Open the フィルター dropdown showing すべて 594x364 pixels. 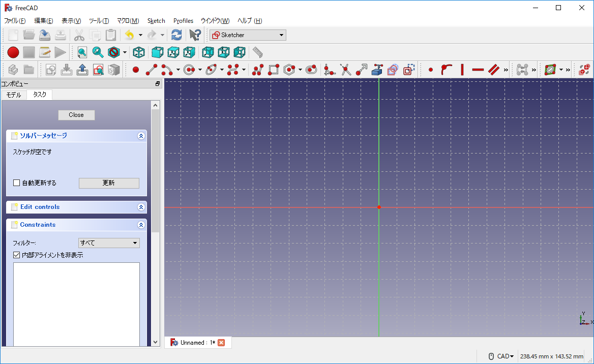click(109, 243)
